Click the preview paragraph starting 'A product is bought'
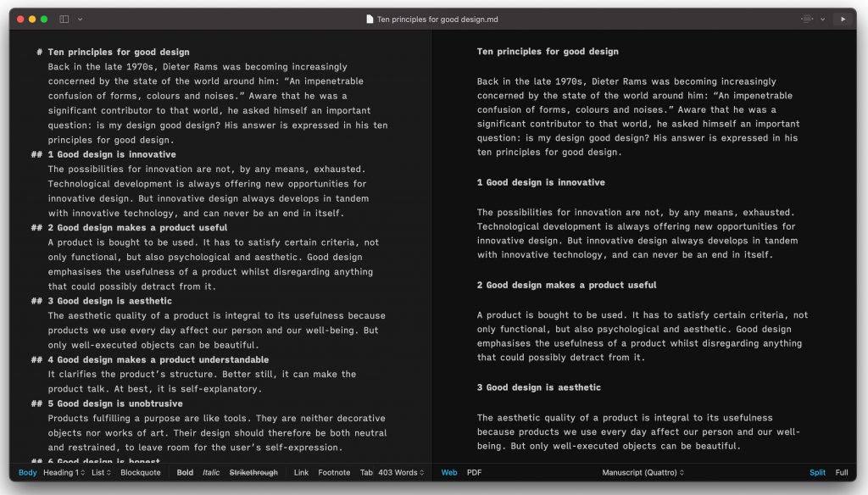 (643, 336)
